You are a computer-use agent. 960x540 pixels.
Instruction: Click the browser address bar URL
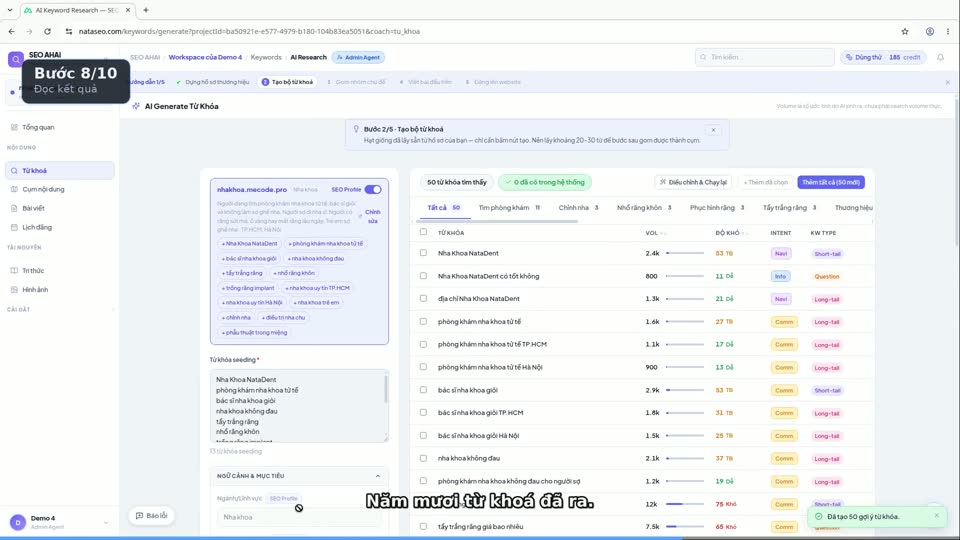[x=249, y=31]
